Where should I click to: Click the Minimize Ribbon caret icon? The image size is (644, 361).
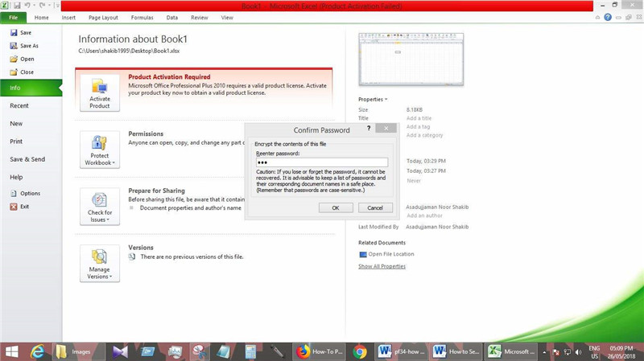[x=597, y=18]
